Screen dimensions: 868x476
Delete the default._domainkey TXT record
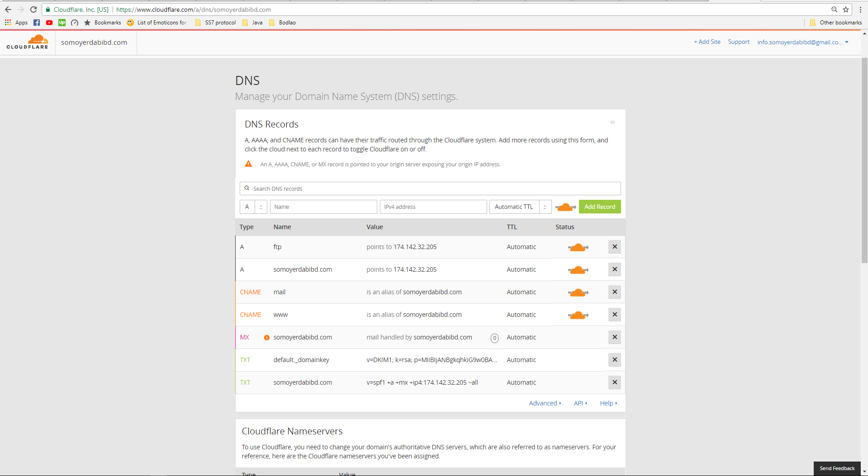[x=615, y=360]
